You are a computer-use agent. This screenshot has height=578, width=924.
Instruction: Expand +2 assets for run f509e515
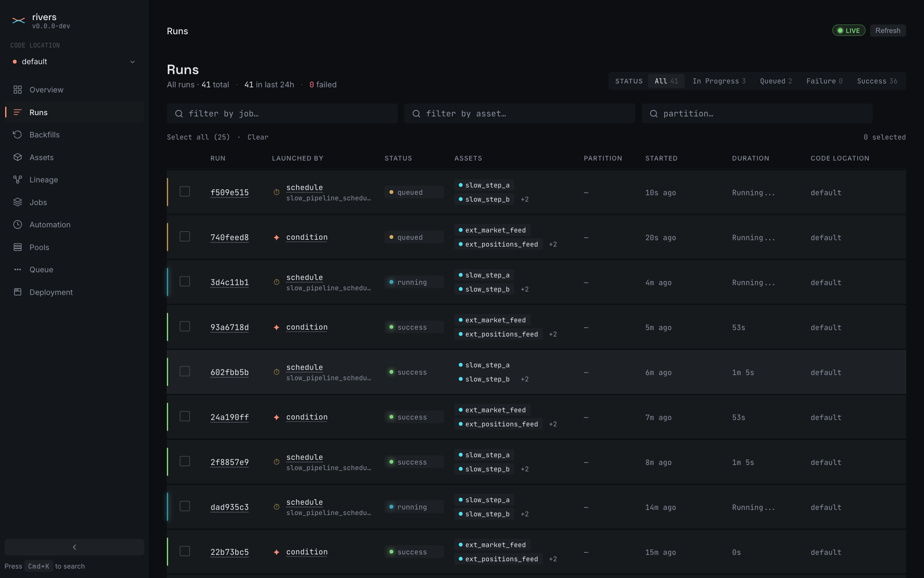click(x=525, y=200)
